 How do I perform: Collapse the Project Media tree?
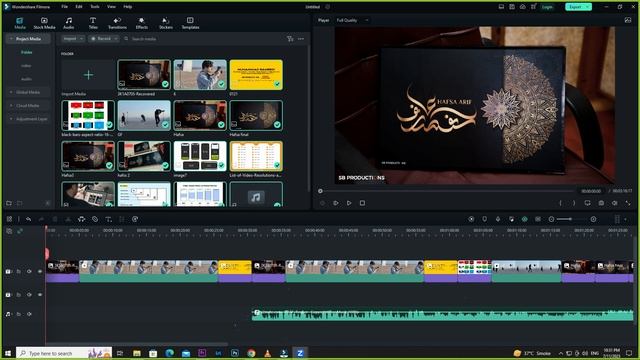click(11, 39)
